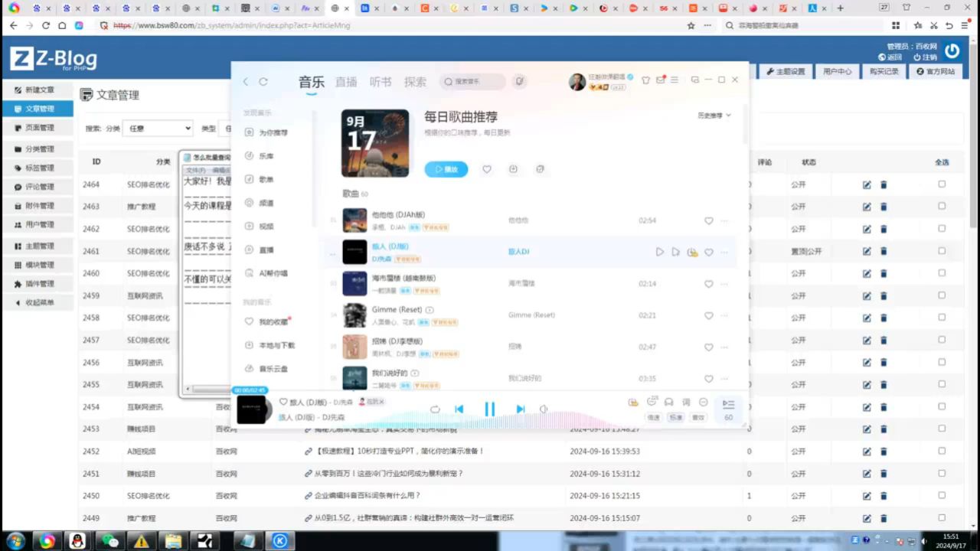Open the play queue showing 60 songs

coord(728,409)
